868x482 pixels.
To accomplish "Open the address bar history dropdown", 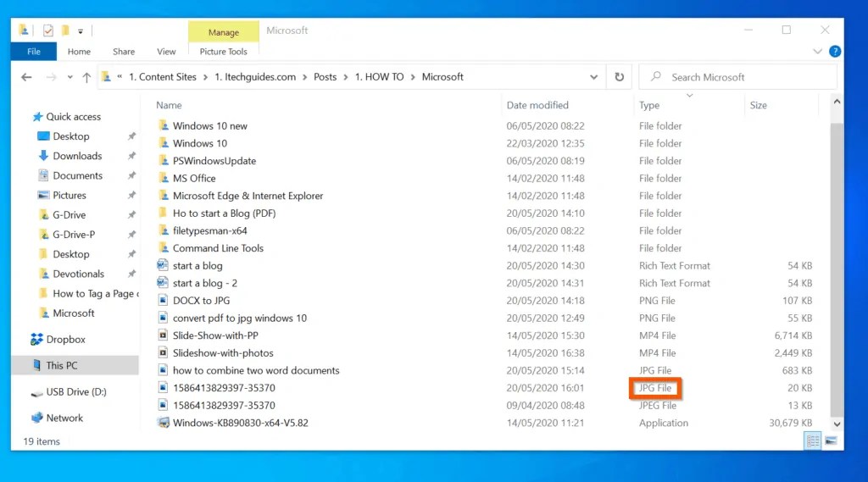I will coord(593,77).
